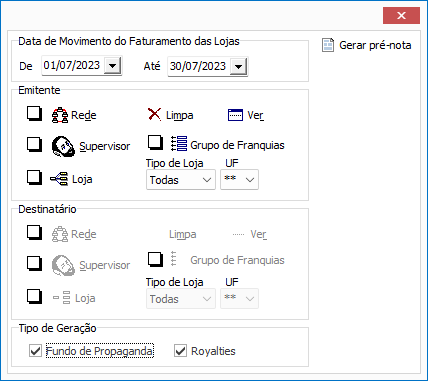Click the Loja label in Emitente

click(x=82, y=179)
